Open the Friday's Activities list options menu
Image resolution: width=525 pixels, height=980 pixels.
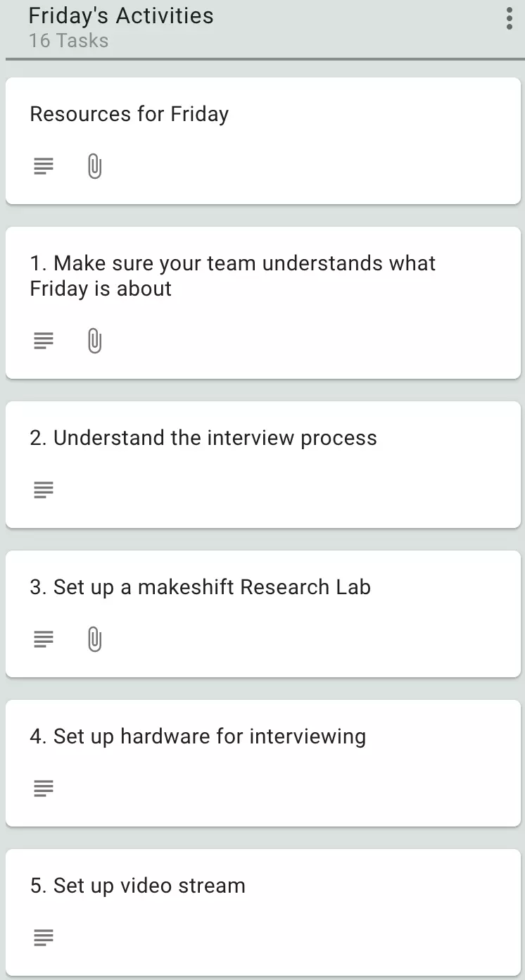tap(509, 18)
